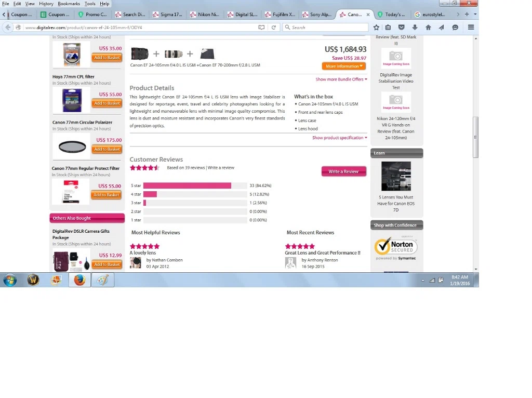The width and height of the screenshot is (532, 398).
Task: Open Nikon 24-120mm f/4 VR G review link
Action: (x=396, y=128)
